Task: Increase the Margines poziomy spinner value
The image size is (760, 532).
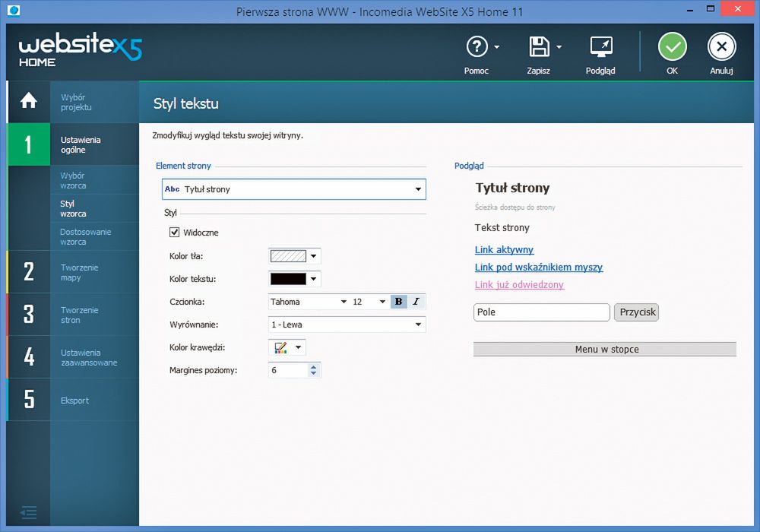Action: (x=314, y=366)
